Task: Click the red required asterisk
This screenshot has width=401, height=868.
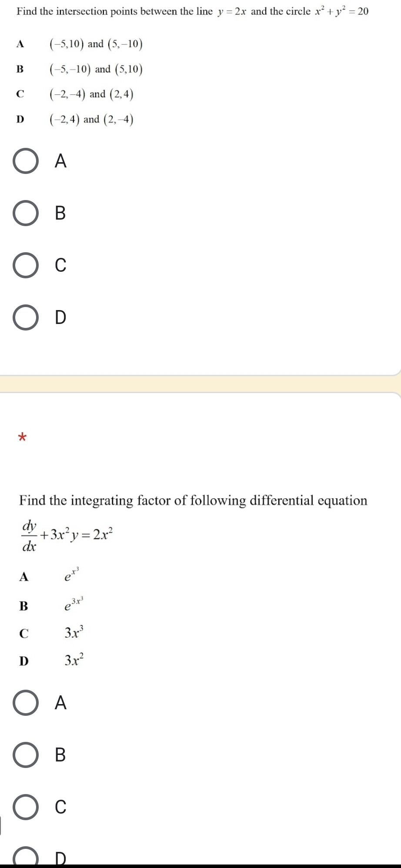Action: click(23, 437)
